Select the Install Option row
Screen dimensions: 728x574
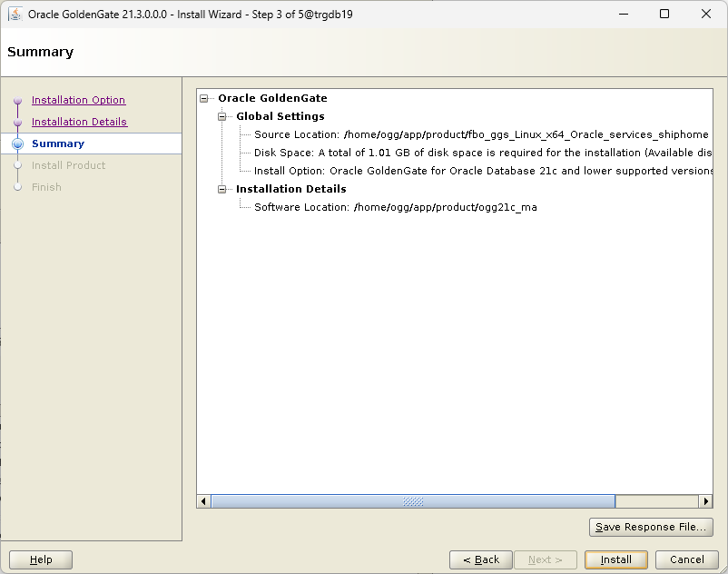tap(483, 171)
